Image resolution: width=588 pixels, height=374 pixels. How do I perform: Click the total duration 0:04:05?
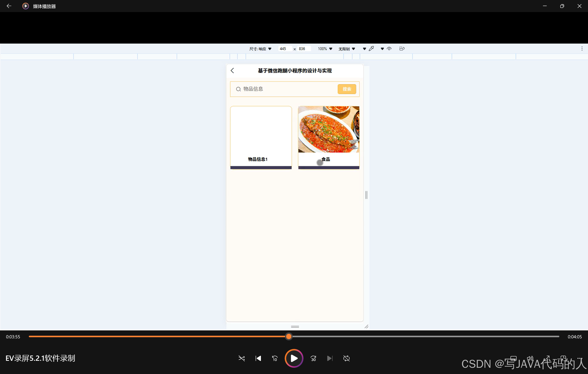[x=575, y=337]
